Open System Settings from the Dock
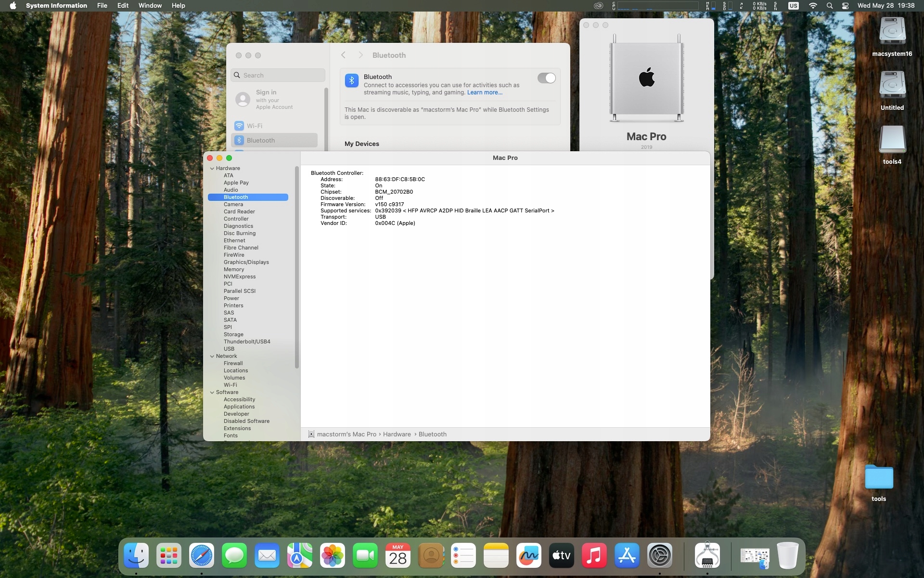 660,555
